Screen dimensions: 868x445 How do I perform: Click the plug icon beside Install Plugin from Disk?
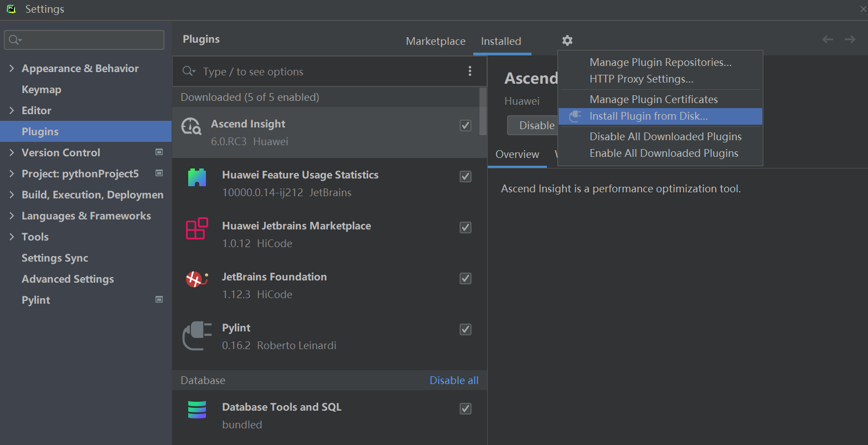[x=575, y=116]
